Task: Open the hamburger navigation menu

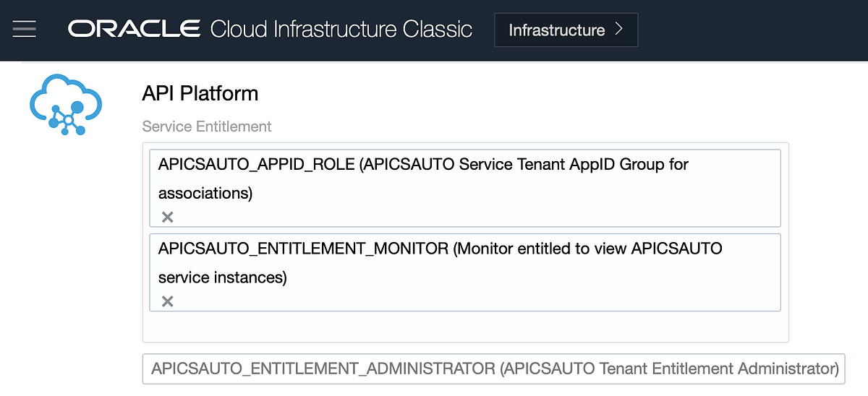Action: point(24,30)
